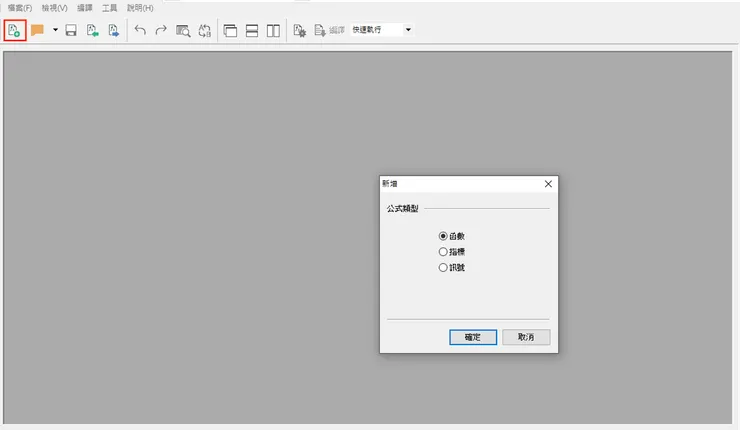Open the 說明(H) menu
Viewport: 740px width, 430px height.
(140, 8)
